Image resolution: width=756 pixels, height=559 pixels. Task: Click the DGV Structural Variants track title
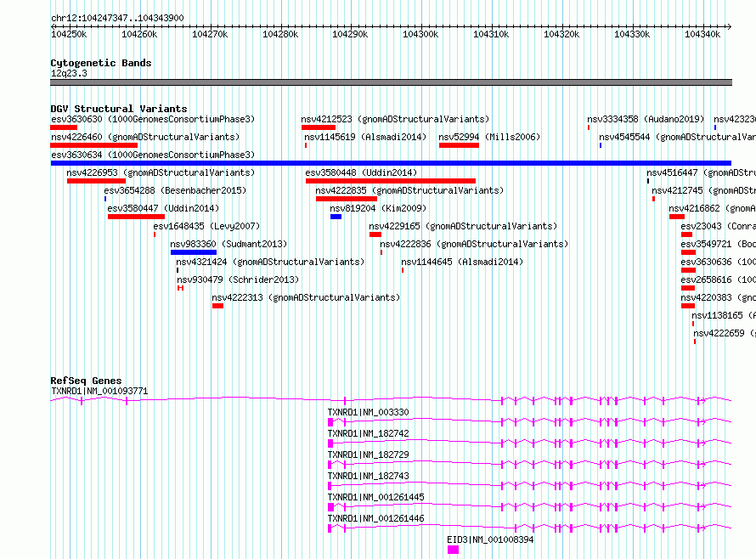[119, 109]
